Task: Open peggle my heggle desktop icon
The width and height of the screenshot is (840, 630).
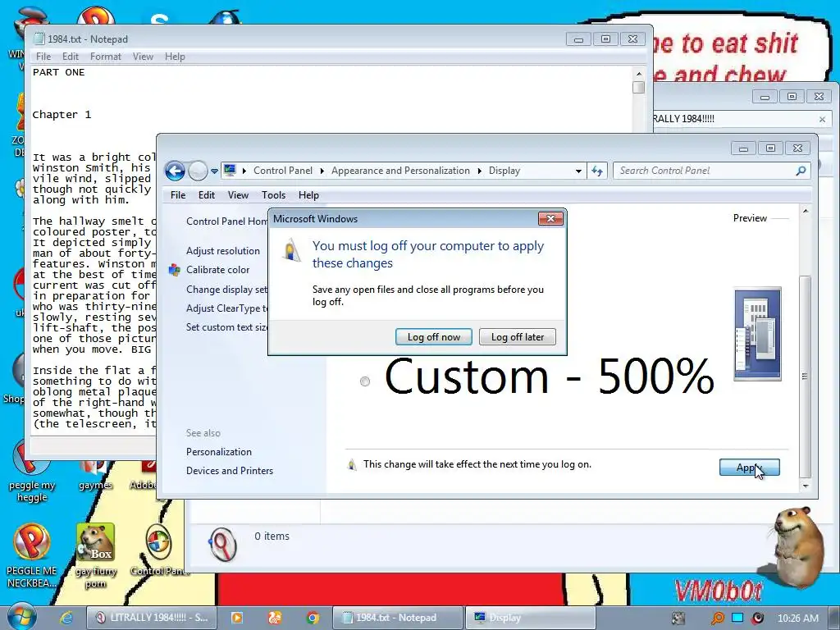Action: 32,472
